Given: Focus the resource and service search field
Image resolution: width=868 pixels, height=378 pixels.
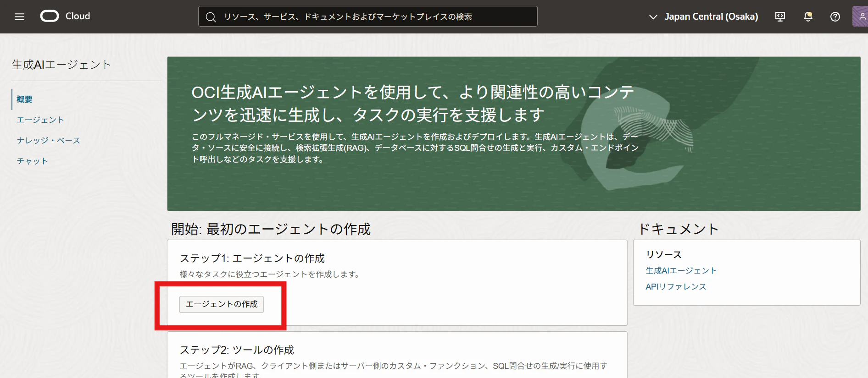Looking at the screenshot, I should click(367, 16).
